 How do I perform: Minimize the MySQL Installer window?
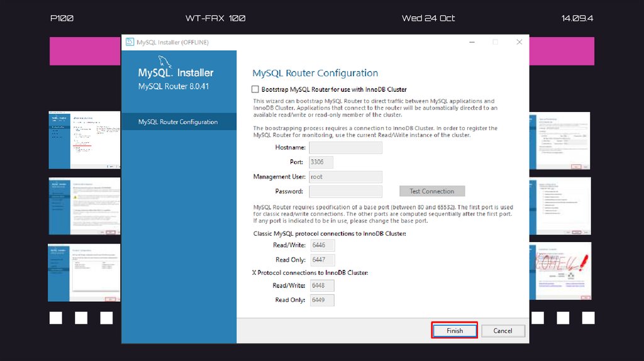472,42
